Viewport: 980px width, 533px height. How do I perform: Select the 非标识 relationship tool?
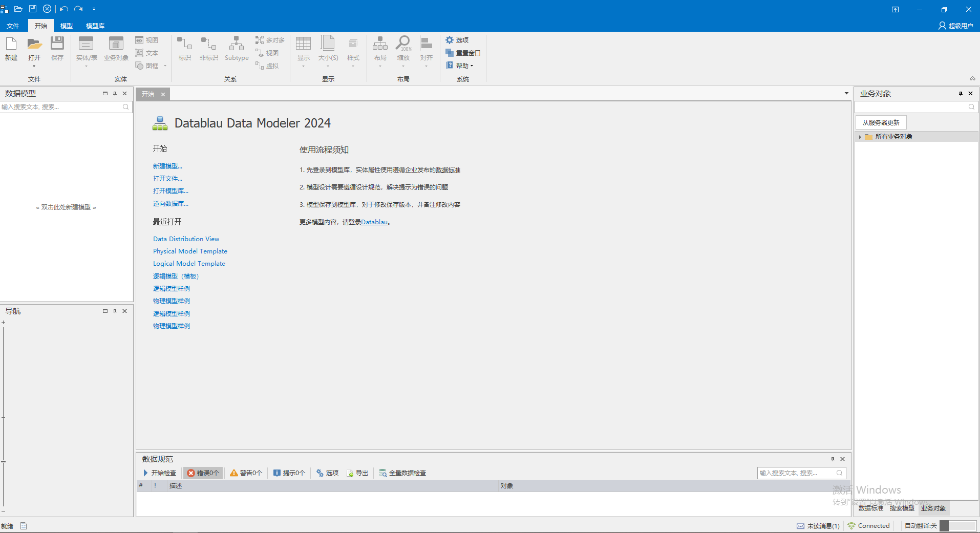click(209, 49)
